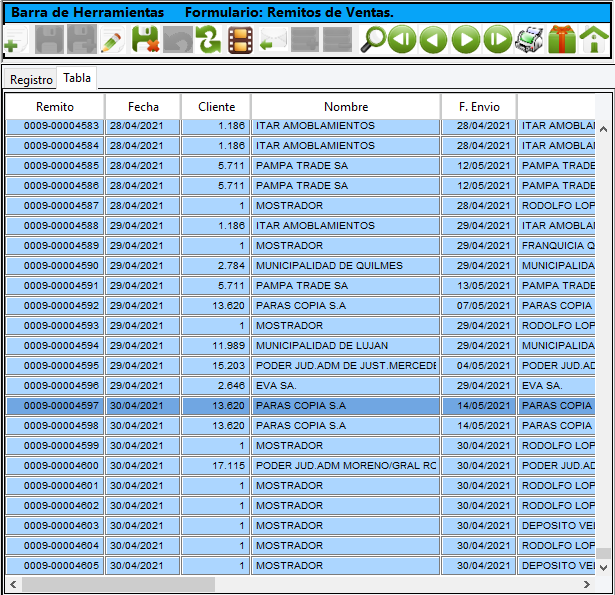615x595 pixels.
Task: Click PODER JUD.ADM MORENO/GRAL RC cell
Action: (x=346, y=466)
